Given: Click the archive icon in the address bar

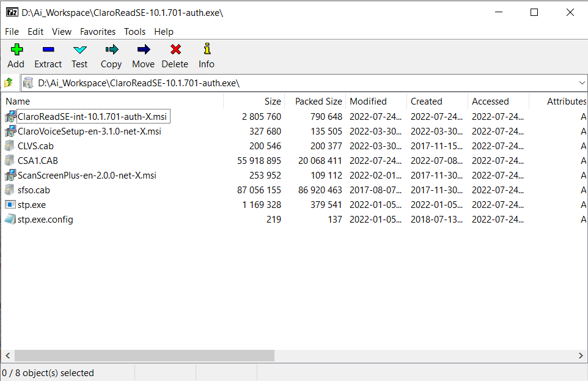Looking at the screenshot, I should pos(28,83).
